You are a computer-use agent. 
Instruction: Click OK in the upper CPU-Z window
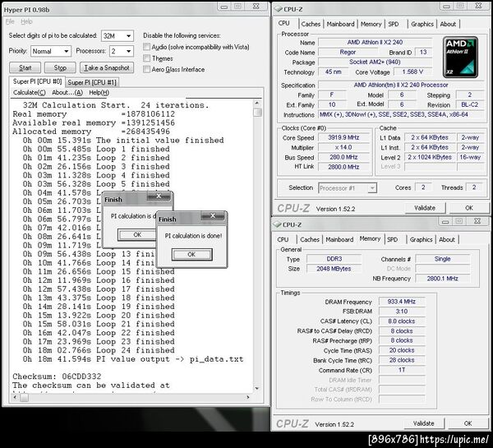coord(469,208)
